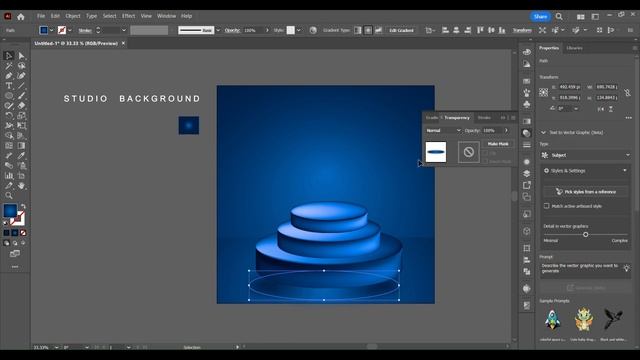The height and width of the screenshot is (360, 640).
Task: Toggle the solid Color mode button
Action: [6, 233]
